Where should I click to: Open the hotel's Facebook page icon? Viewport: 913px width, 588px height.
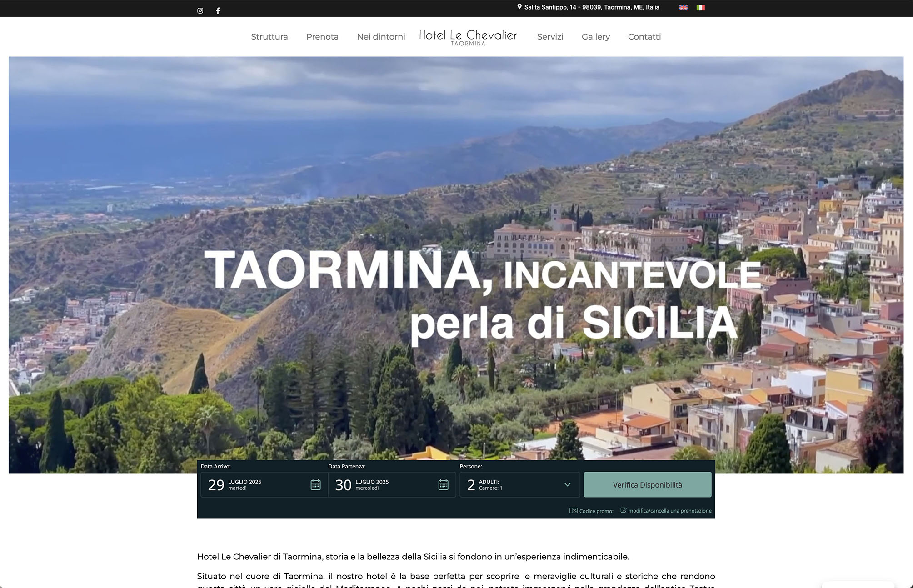[218, 10]
